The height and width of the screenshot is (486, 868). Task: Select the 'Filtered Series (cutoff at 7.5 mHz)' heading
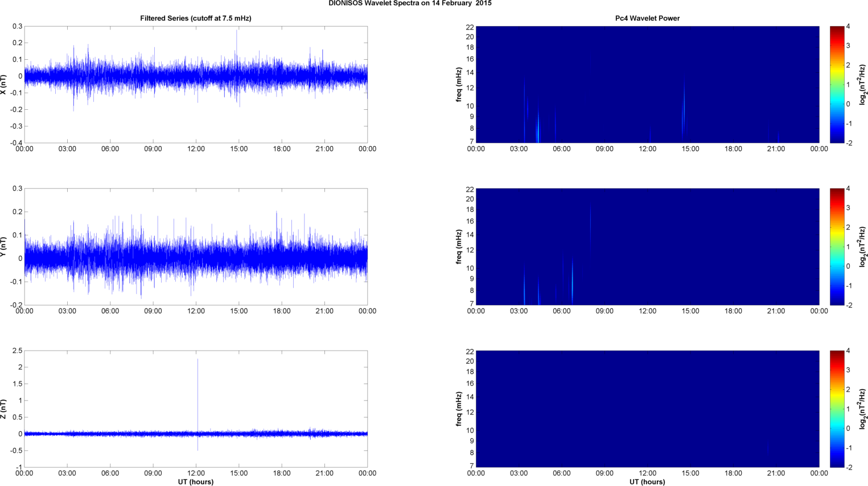196,18
